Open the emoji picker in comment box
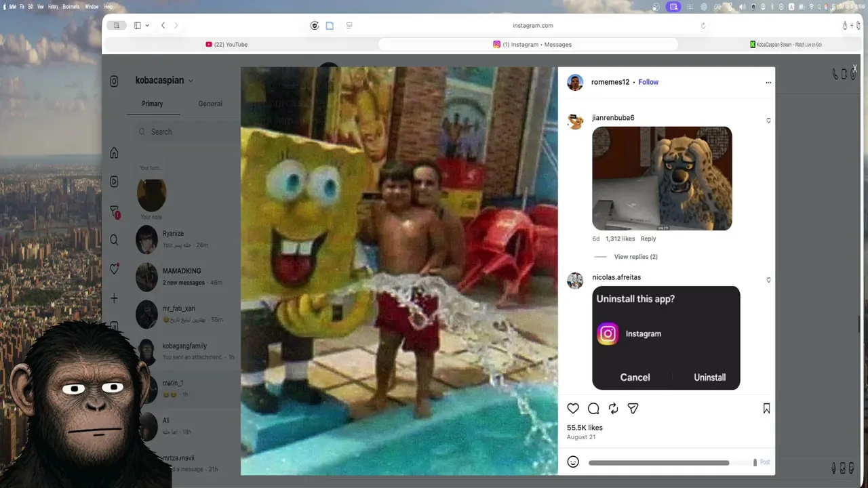Viewport: 868px width, 488px height. click(573, 462)
